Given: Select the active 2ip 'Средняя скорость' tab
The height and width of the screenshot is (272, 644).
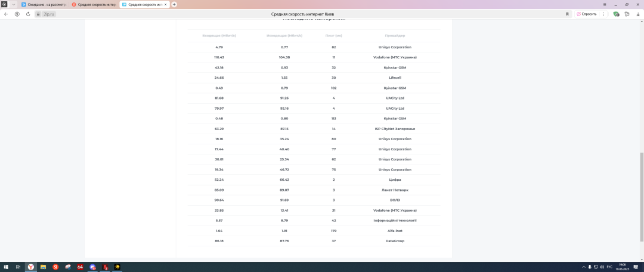Looking at the screenshot, I should [x=144, y=5].
